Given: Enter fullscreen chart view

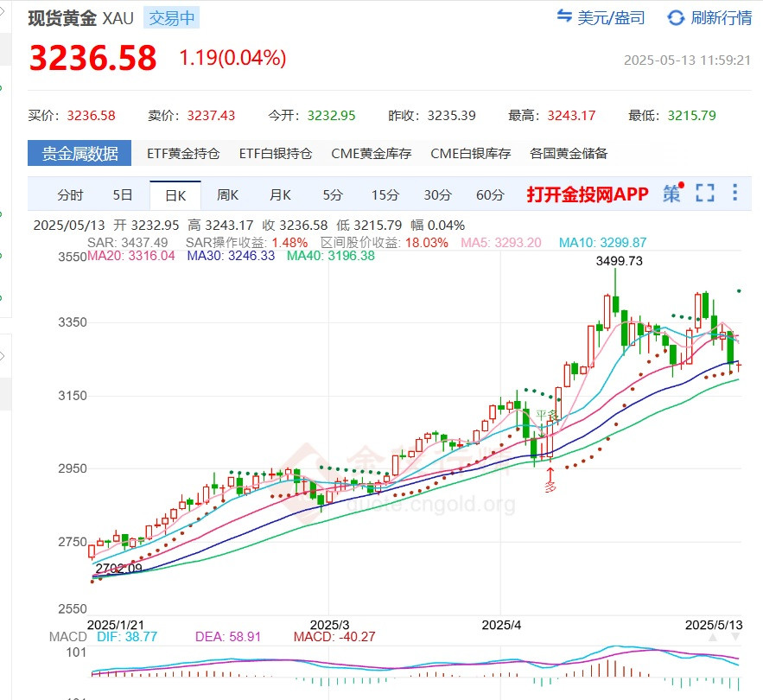Looking at the screenshot, I should point(705,194).
